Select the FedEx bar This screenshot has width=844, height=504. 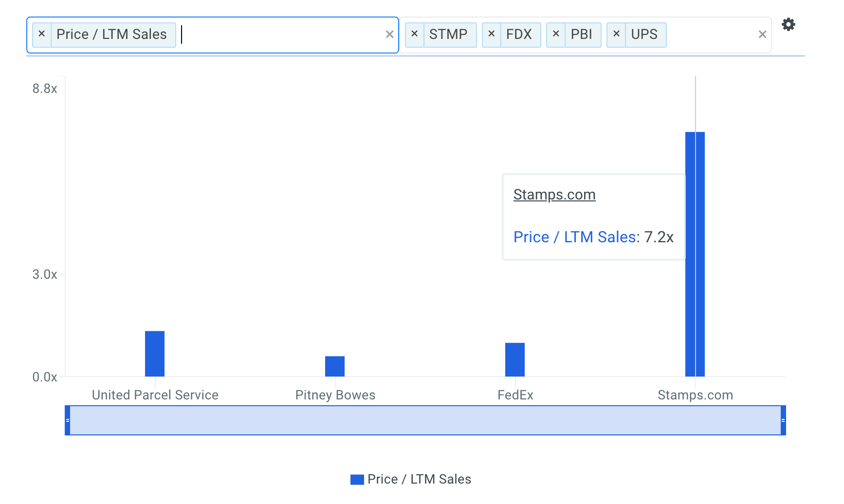tap(515, 360)
